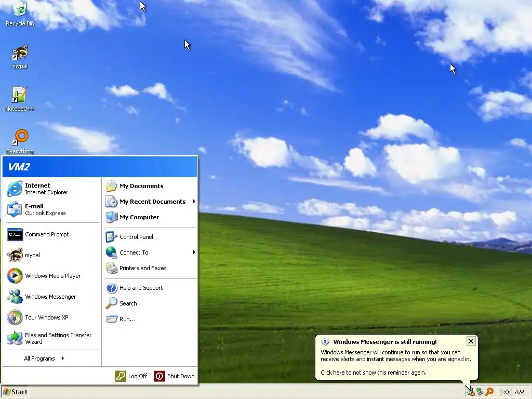Open Windows Messenger in Start menu
This screenshot has width=532, height=399.
coord(52,297)
